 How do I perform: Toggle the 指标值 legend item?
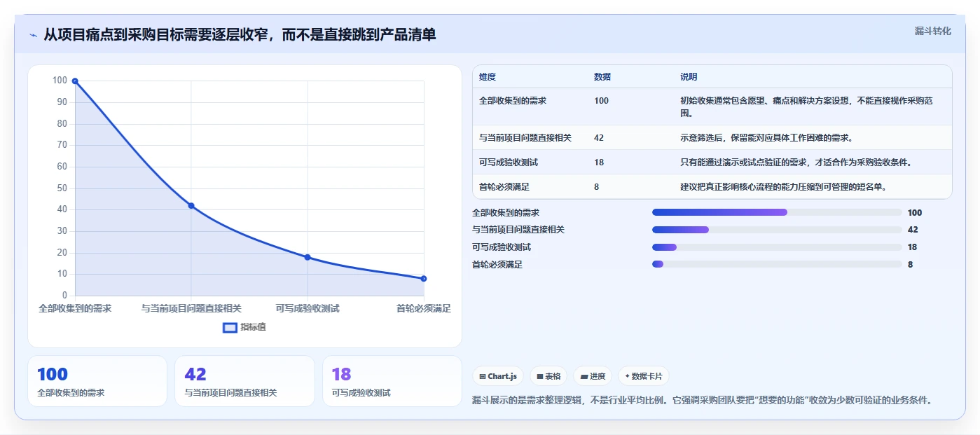click(x=244, y=327)
